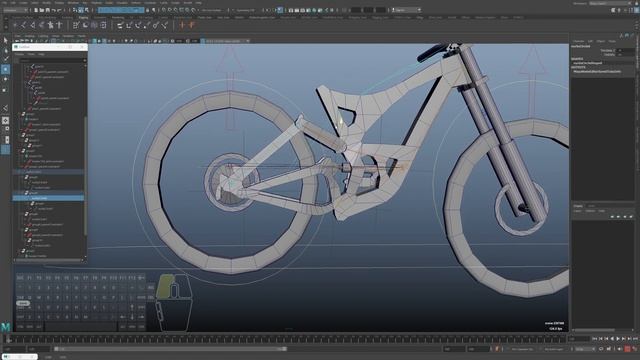The width and height of the screenshot is (640, 360).
Task: Switch to the Rigging shelf tab
Action: [83, 18]
